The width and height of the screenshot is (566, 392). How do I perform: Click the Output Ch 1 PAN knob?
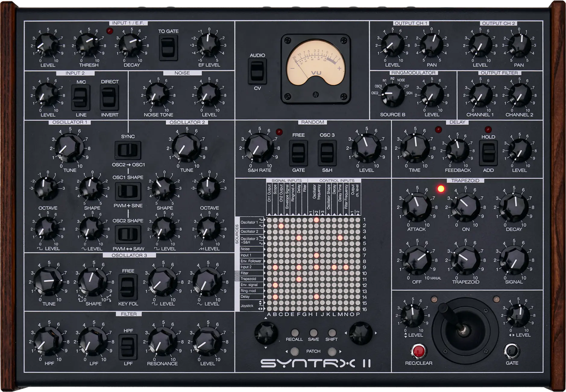(x=432, y=45)
